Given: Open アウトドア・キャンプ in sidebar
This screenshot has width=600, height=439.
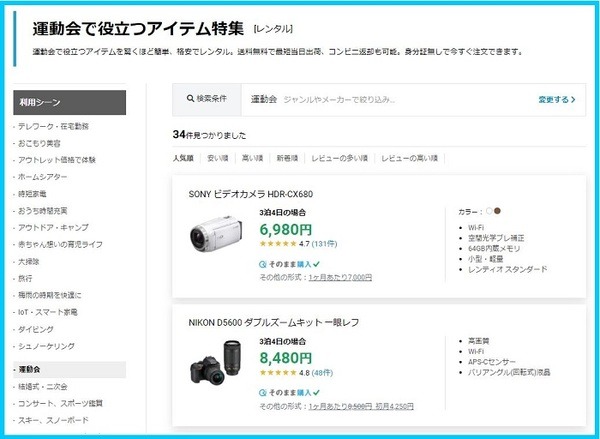Looking at the screenshot, I should click(x=53, y=228).
